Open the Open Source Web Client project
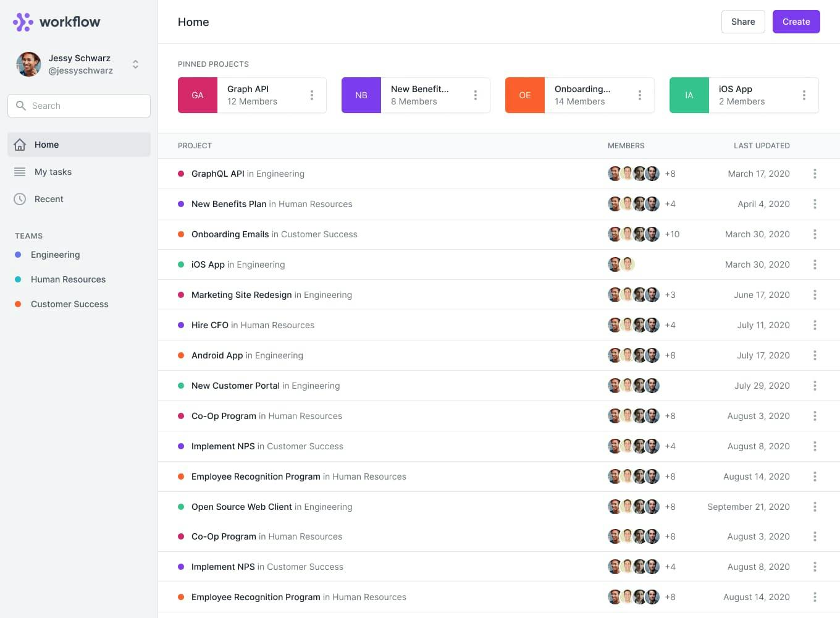Screen dimensions: 840x618 (x=241, y=507)
